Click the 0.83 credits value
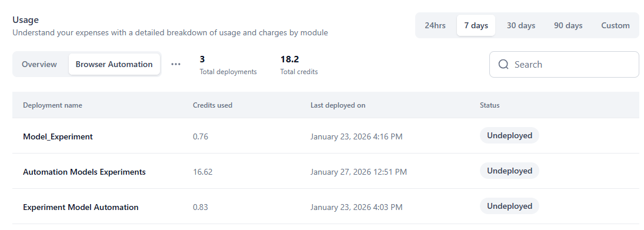Image resolution: width=644 pixels, height=230 pixels. [x=201, y=208]
